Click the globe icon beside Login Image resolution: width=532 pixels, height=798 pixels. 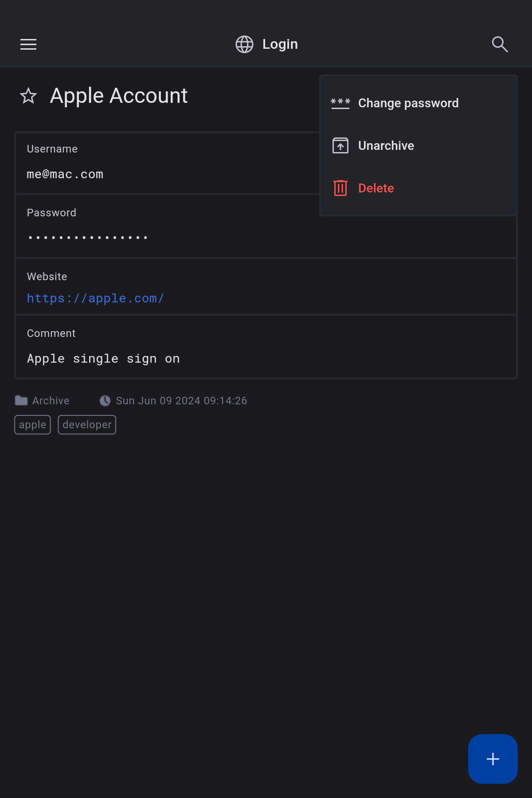pyautogui.click(x=244, y=44)
